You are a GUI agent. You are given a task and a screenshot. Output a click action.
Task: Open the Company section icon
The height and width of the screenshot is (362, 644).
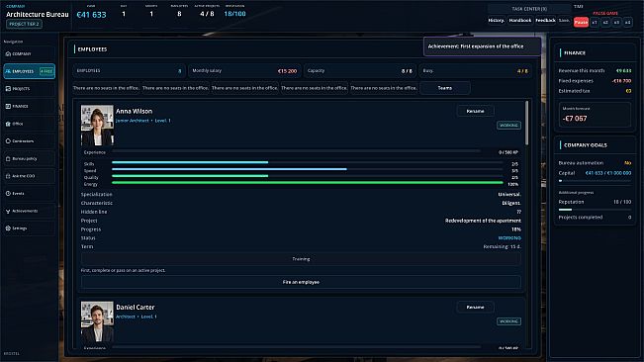(8, 53)
